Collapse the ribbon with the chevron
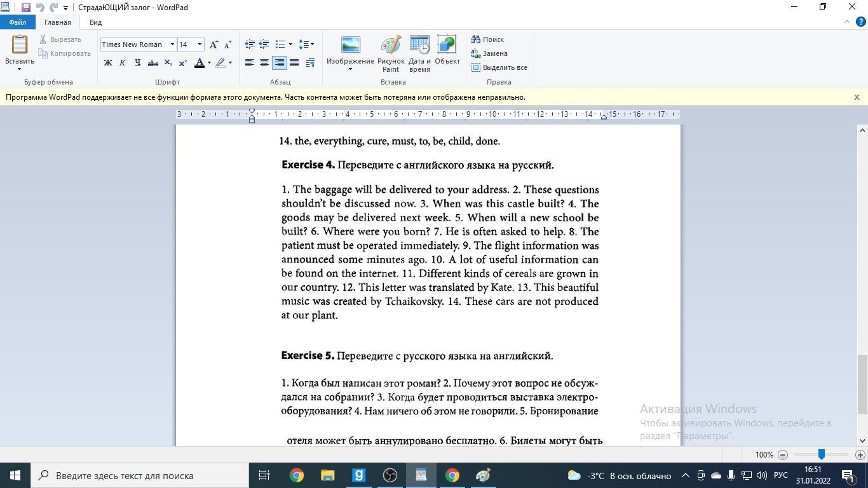This screenshot has height=488, width=868. coord(846,22)
